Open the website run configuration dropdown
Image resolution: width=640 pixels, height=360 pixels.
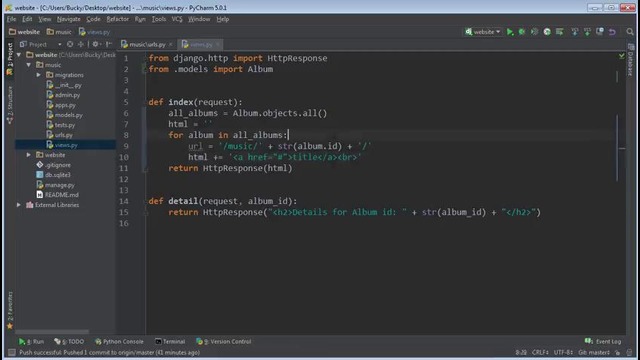pyautogui.click(x=483, y=32)
